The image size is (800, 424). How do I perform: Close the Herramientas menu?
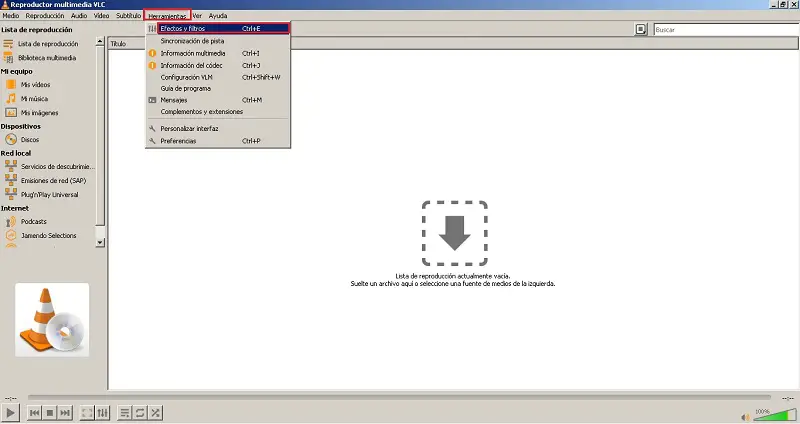[x=167, y=16]
